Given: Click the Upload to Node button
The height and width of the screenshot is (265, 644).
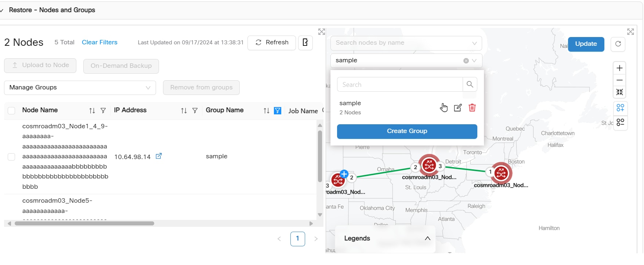Looking at the screenshot, I should (40, 66).
